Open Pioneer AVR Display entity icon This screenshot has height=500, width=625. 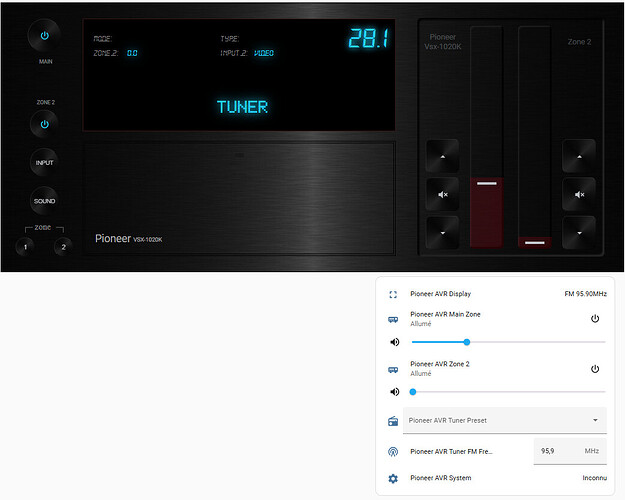(x=393, y=294)
